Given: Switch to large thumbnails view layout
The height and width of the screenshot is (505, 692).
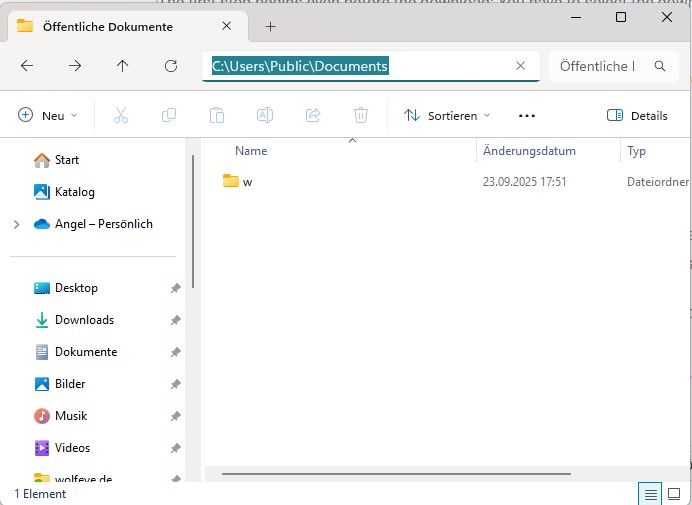Looking at the screenshot, I should [676, 494].
